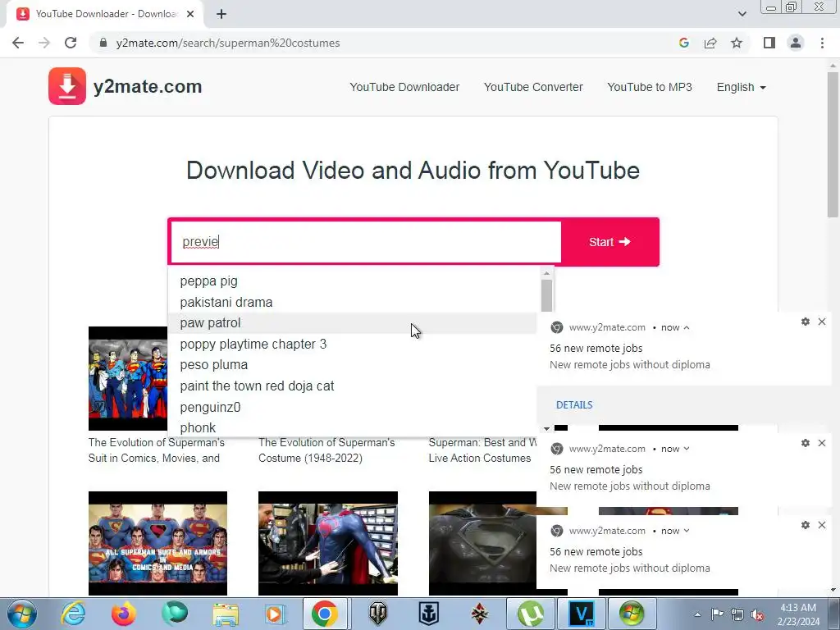This screenshot has width=840, height=630.
Task: View site info via padlock icon
Action: [x=104, y=43]
